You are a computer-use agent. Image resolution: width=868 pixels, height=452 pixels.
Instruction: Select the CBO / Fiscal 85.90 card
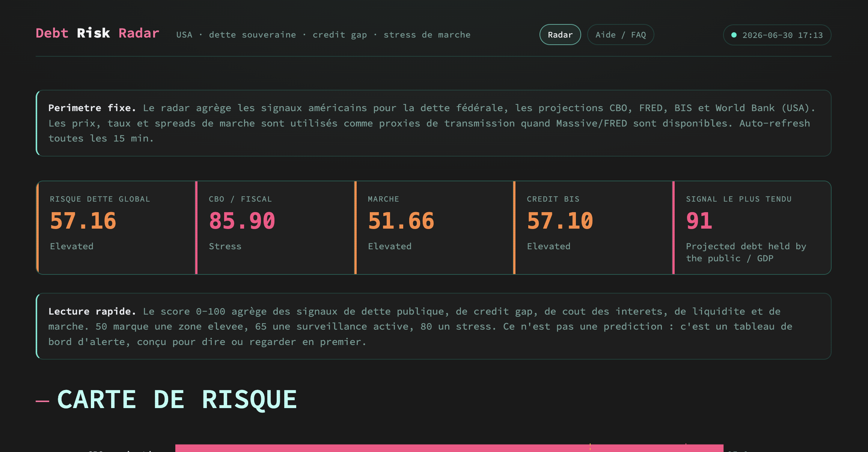click(x=275, y=228)
